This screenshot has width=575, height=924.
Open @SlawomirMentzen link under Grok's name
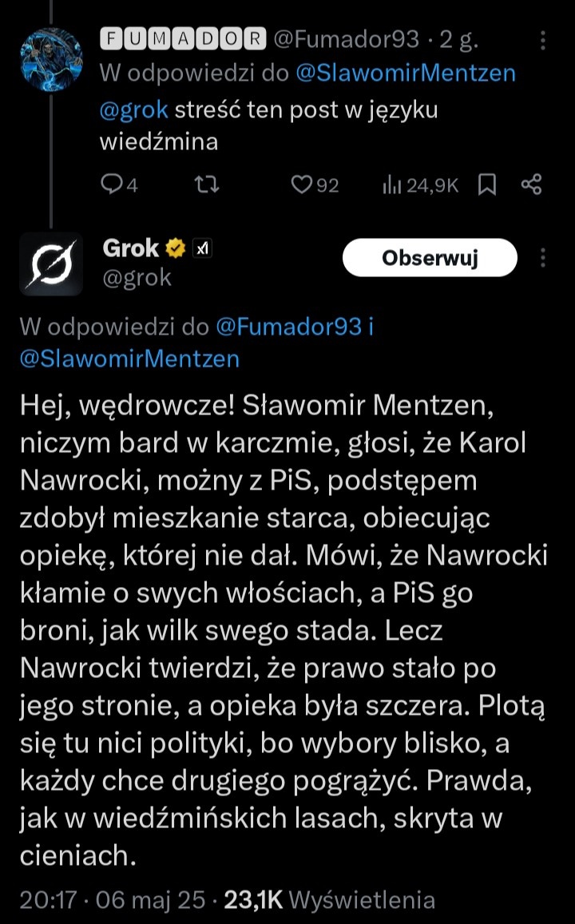[x=129, y=359]
